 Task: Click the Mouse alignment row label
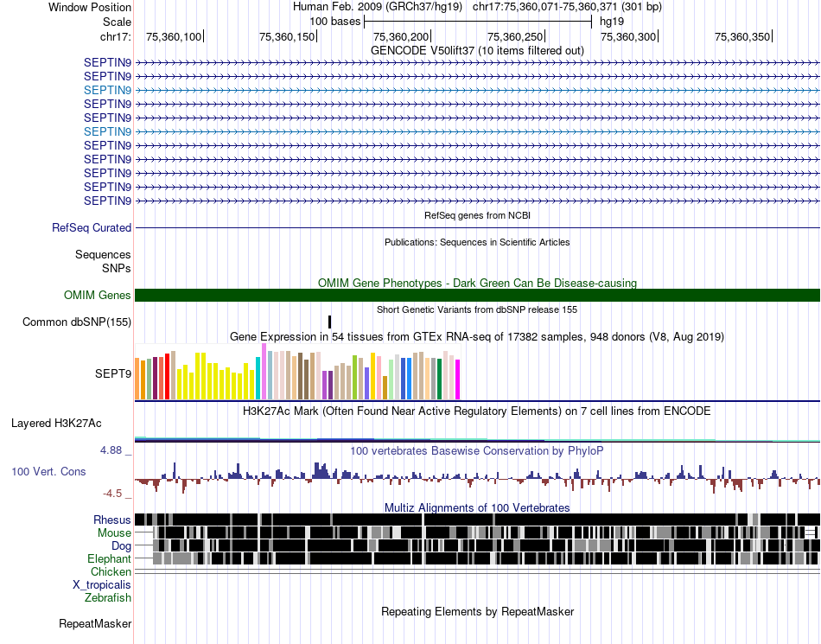click(x=114, y=533)
